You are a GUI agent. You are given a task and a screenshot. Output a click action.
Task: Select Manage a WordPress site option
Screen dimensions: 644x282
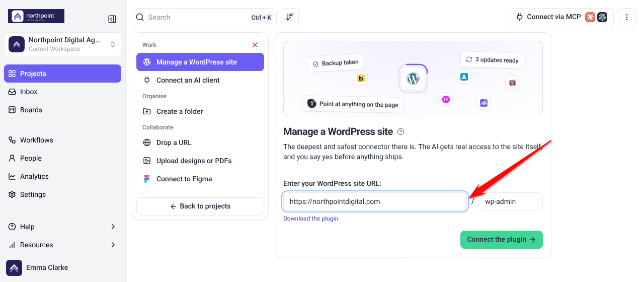pos(200,62)
